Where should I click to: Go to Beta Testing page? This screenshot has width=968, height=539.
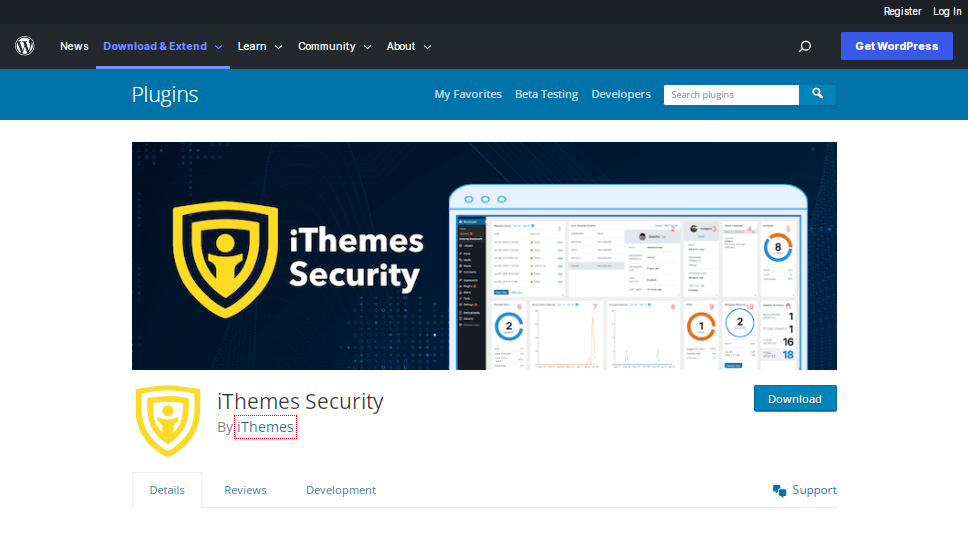tap(546, 94)
